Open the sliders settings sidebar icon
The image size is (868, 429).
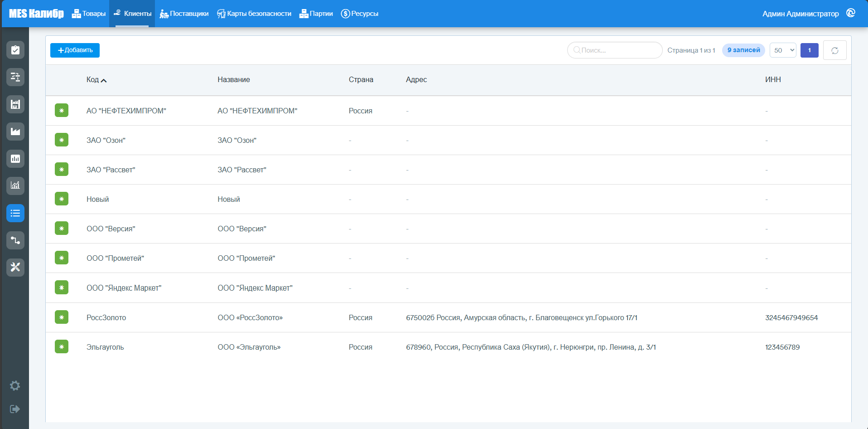click(x=15, y=77)
